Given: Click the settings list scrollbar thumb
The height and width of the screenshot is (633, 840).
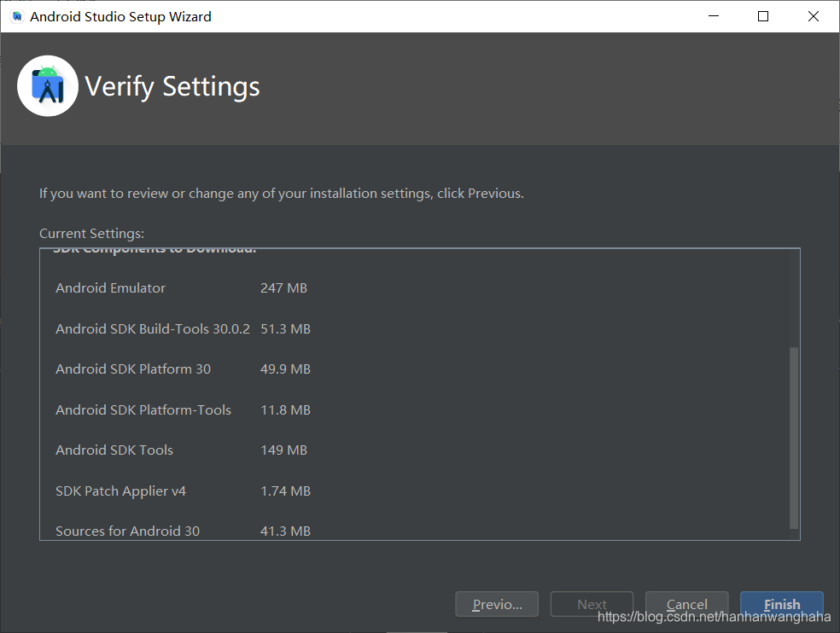Looking at the screenshot, I should [794, 438].
